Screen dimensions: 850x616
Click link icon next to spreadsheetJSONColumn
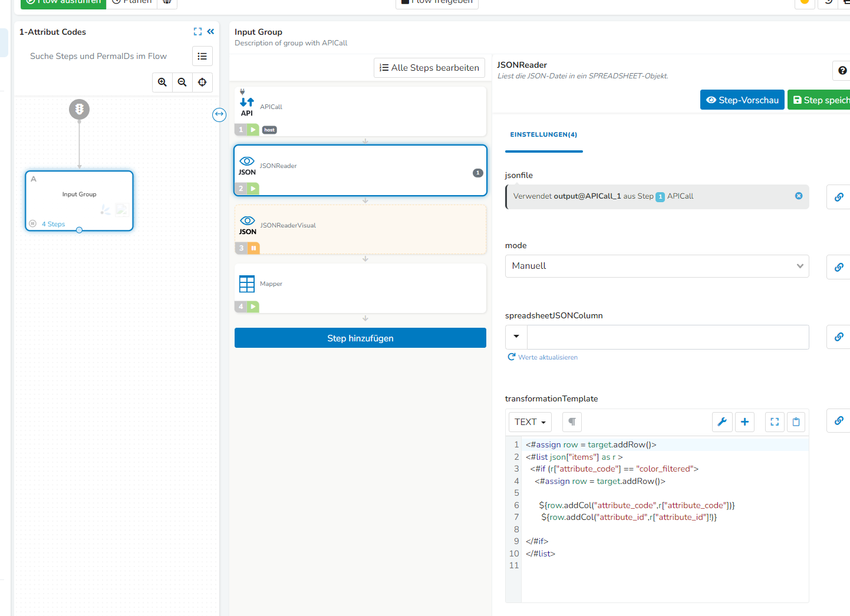[x=839, y=337]
